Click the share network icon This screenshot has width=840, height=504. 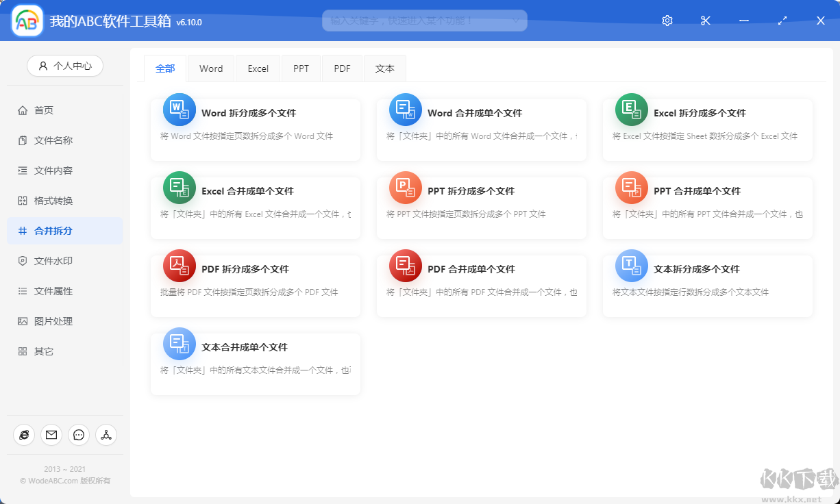pyautogui.click(x=106, y=435)
